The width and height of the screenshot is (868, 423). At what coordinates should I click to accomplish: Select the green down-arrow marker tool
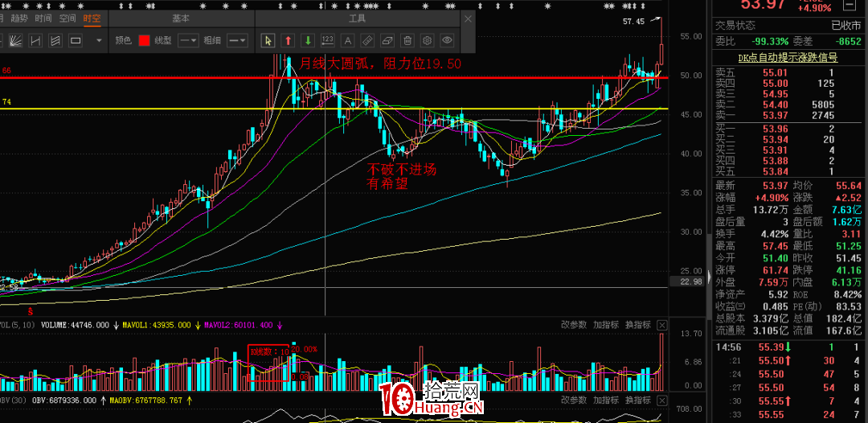pos(309,40)
